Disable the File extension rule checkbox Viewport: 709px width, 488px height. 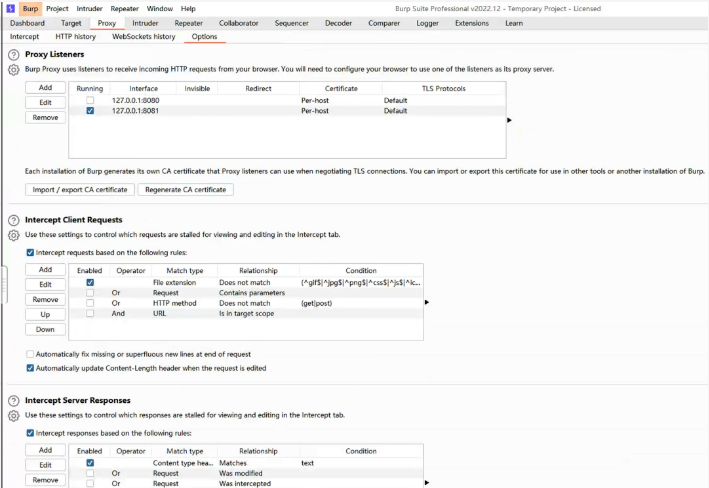[90, 283]
